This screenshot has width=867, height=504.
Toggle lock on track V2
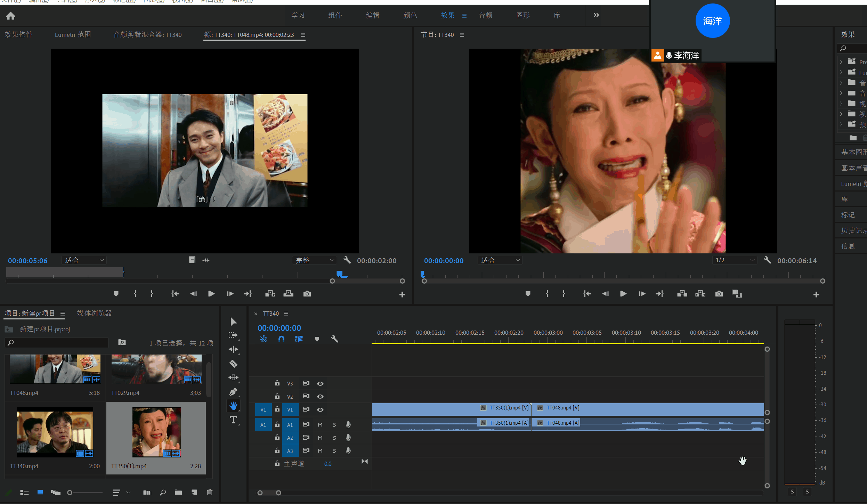tap(277, 396)
